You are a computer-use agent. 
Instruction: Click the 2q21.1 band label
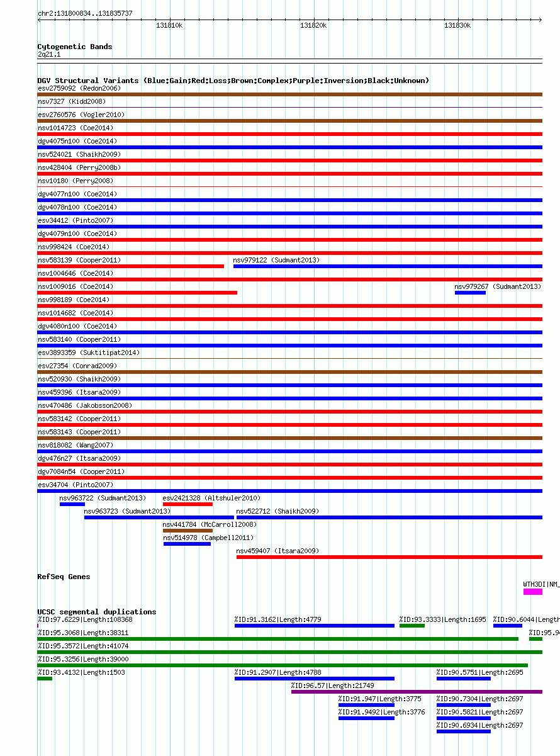(x=49, y=55)
